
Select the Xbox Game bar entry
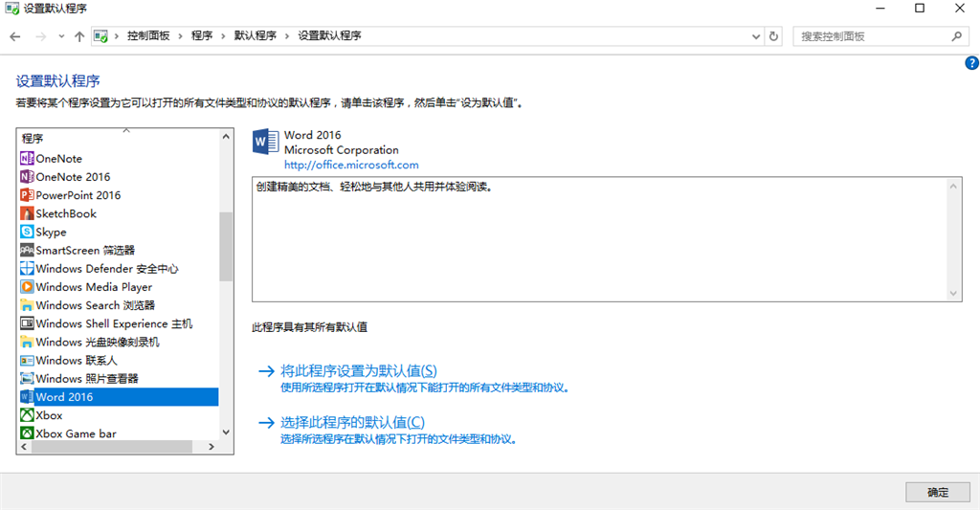tap(77, 433)
